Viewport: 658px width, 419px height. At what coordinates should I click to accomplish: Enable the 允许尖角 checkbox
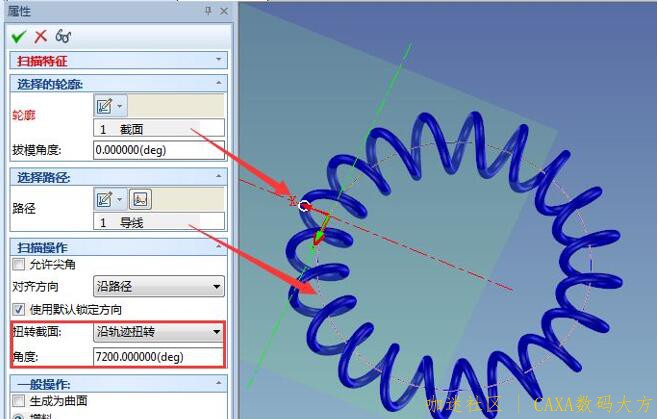[18, 264]
